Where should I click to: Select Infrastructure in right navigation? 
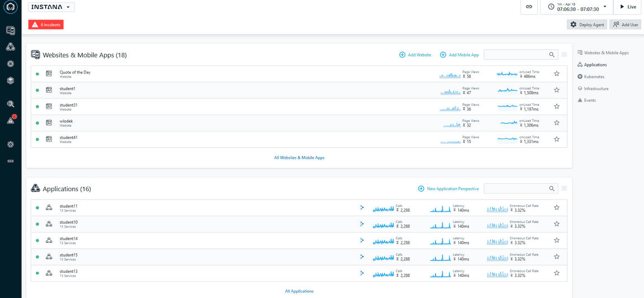596,88
